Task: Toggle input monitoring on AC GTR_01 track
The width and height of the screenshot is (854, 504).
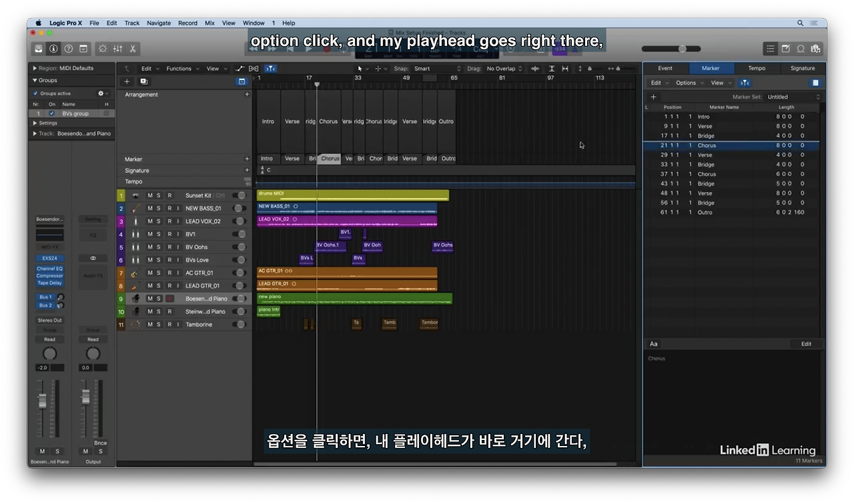Action: point(178,273)
